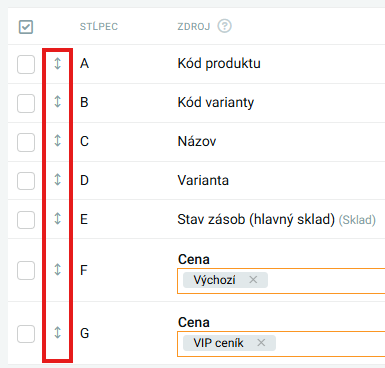
Task: Click the STĹPEC column header
Action: coord(99,26)
